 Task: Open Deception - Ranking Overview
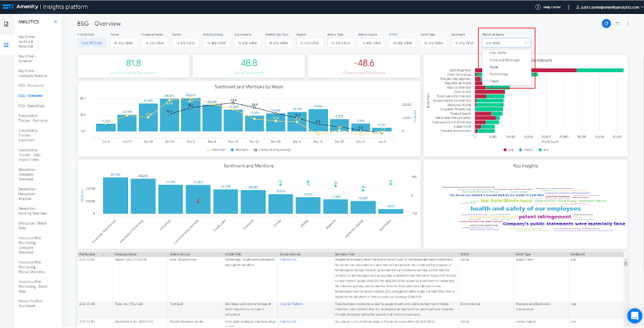(33, 211)
